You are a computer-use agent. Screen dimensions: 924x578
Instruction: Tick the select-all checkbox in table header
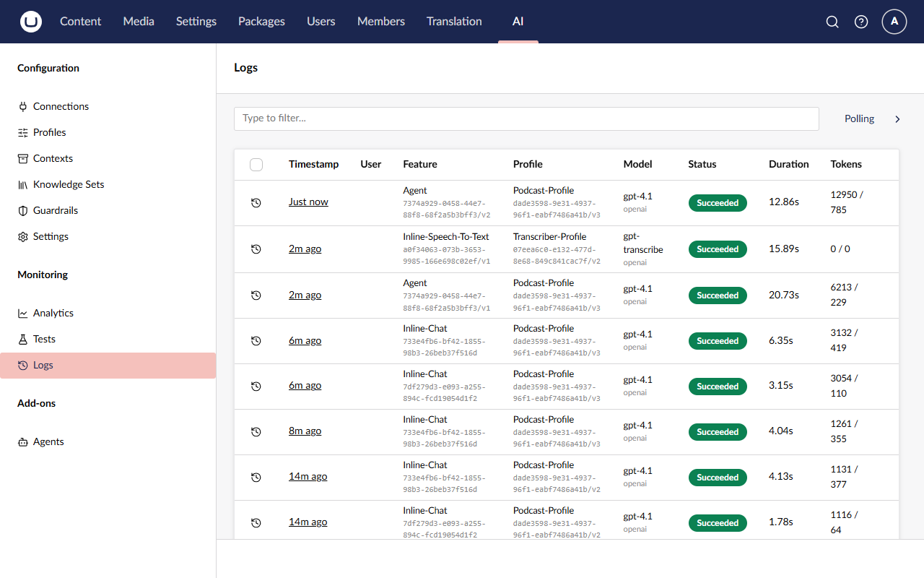[256, 165]
